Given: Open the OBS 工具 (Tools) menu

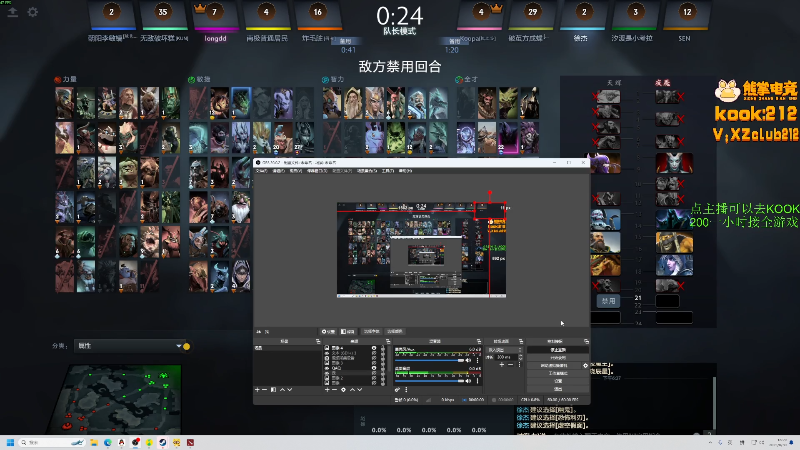Looking at the screenshot, I should 388,170.
